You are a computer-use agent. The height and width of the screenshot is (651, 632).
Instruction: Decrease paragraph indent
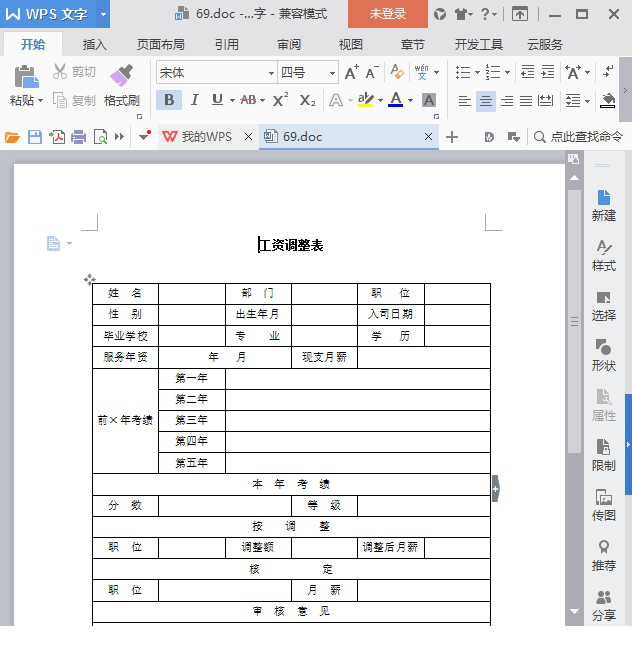[x=528, y=72]
